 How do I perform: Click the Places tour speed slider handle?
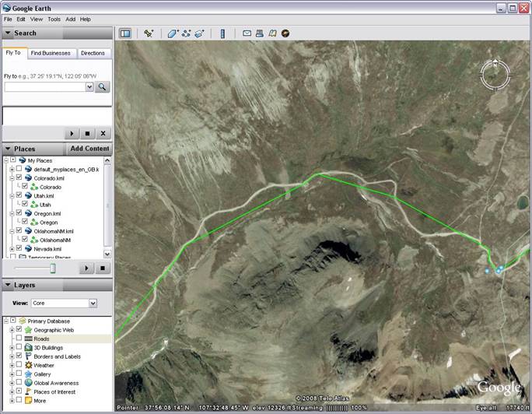pos(53,268)
